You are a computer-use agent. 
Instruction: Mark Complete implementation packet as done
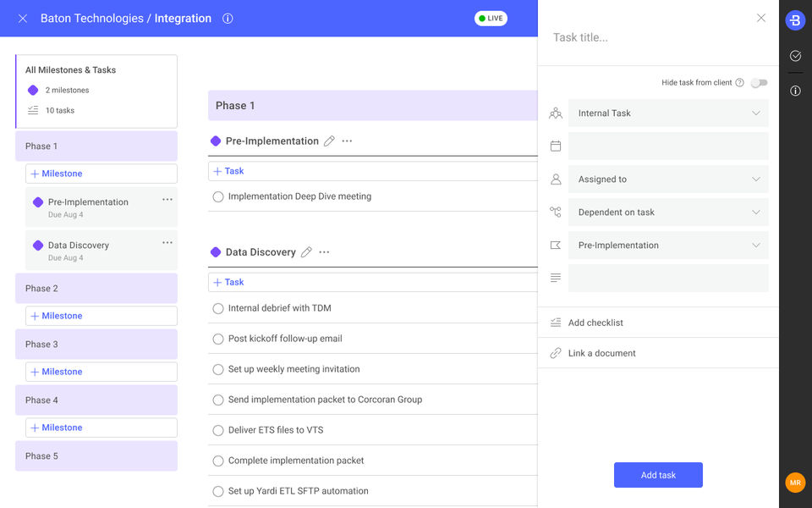pos(218,461)
